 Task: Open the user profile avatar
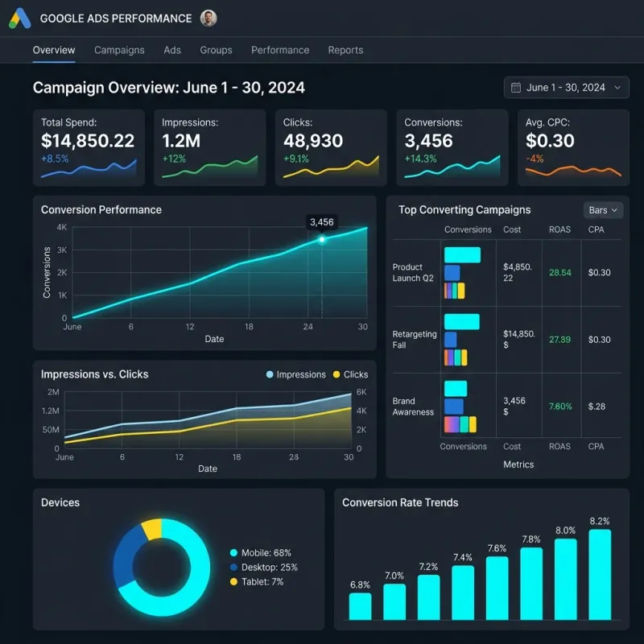[208, 18]
